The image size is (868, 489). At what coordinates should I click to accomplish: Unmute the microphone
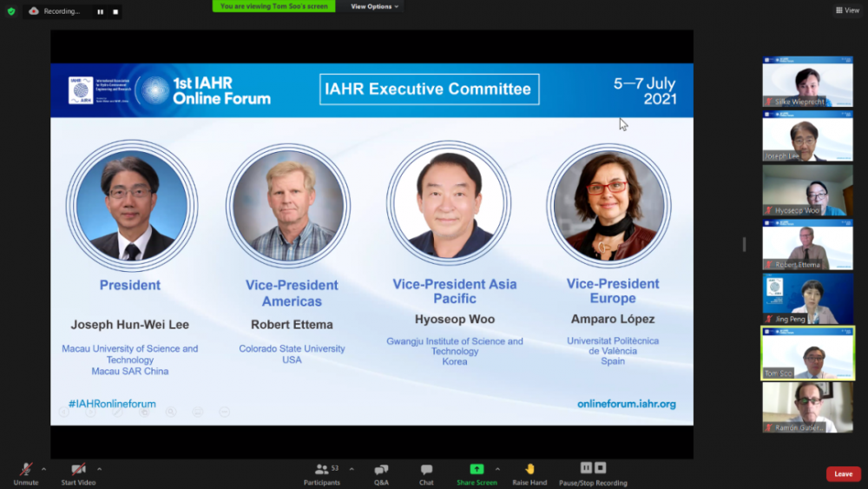tap(26, 474)
